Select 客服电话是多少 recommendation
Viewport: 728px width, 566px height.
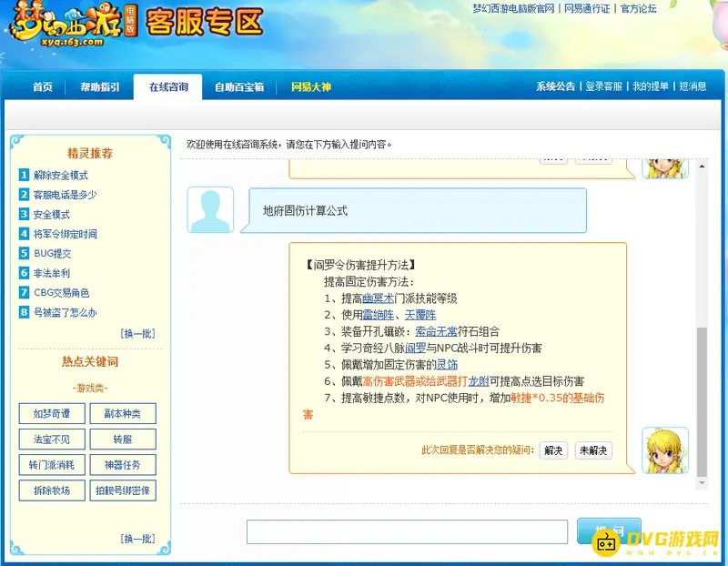65,195
